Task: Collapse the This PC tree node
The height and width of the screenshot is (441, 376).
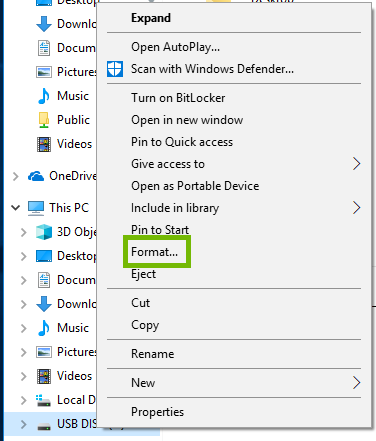Action: click(x=15, y=208)
